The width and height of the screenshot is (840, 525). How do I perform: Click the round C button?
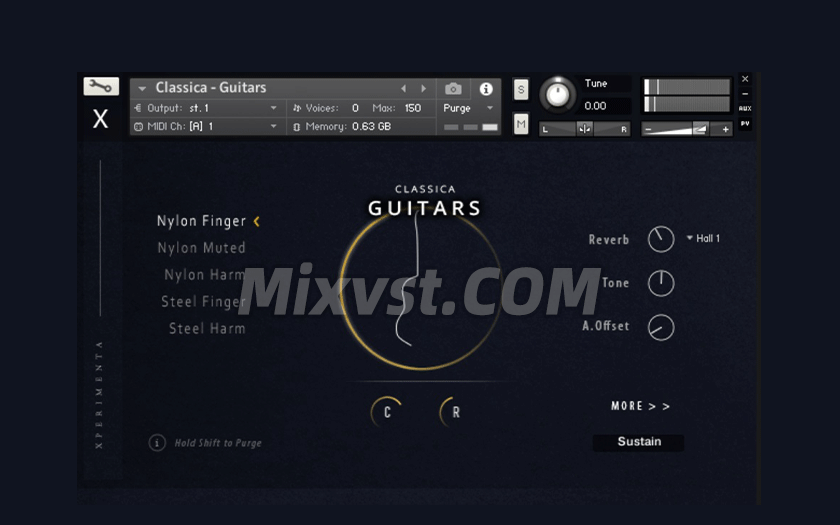[387, 412]
